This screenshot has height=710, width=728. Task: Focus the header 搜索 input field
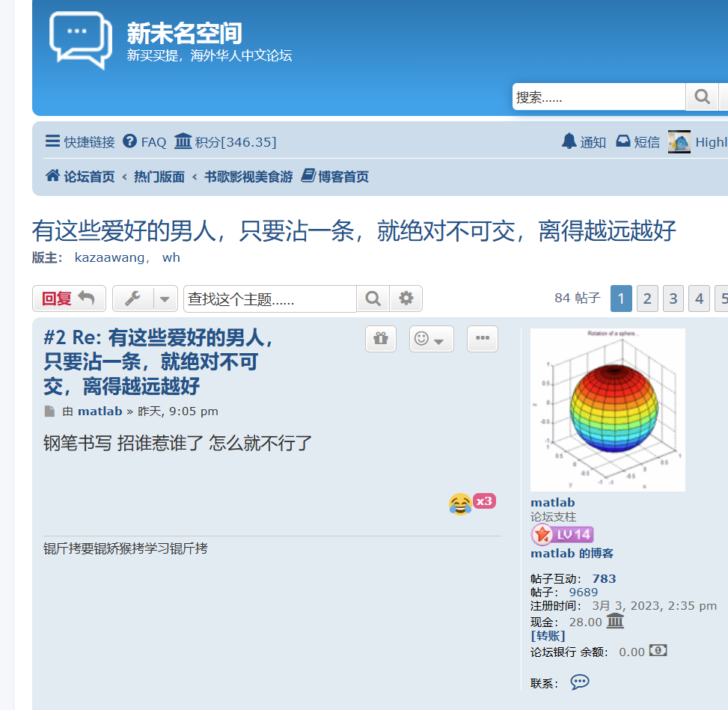point(599,97)
